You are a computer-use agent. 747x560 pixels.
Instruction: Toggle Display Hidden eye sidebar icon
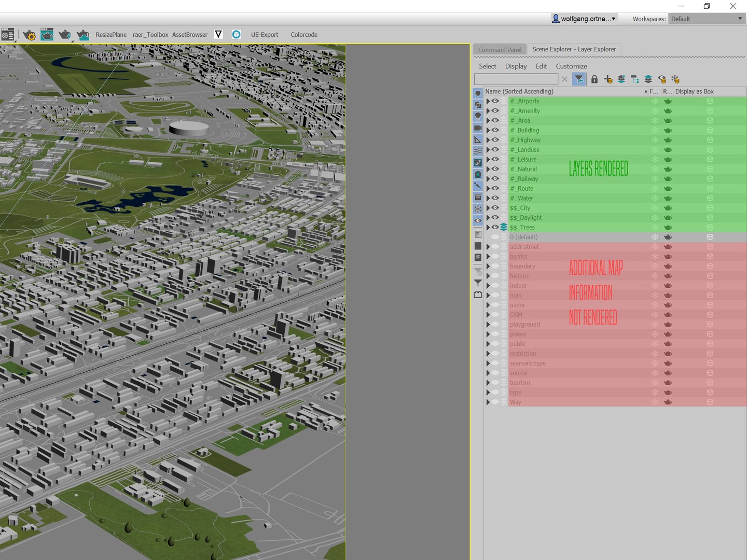[478, 220]
